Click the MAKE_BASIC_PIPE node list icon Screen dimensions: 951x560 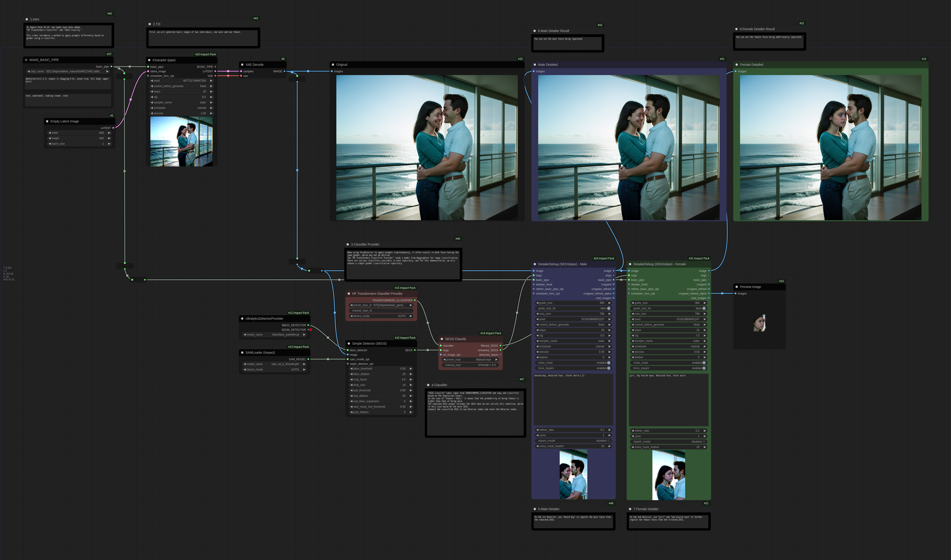click(x=26, y=60)
